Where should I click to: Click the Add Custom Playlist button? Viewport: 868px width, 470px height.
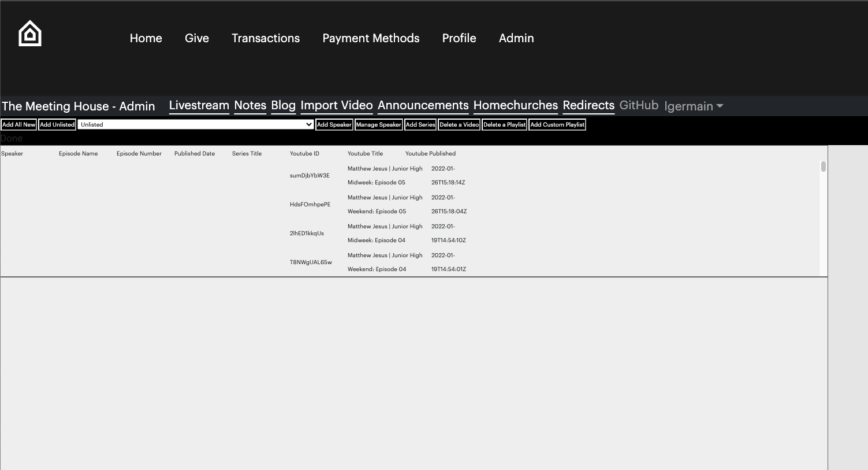pos(557,124)
